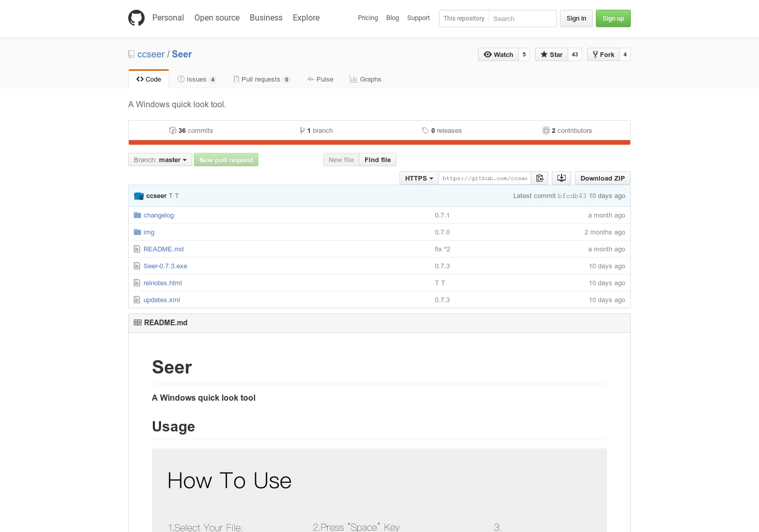Click Find file button
This screenshot has width=759, height=532.
[377, 160]
